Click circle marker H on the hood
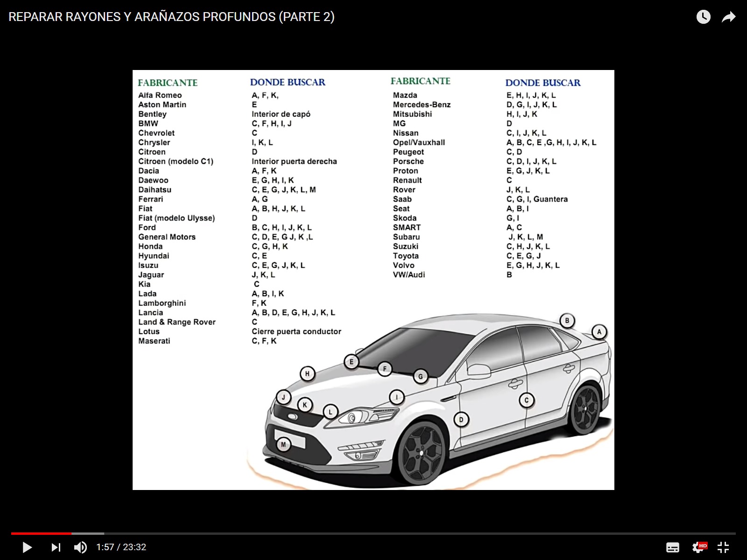The height and width of the screenshot is (560, 747). tap(307, 373)
